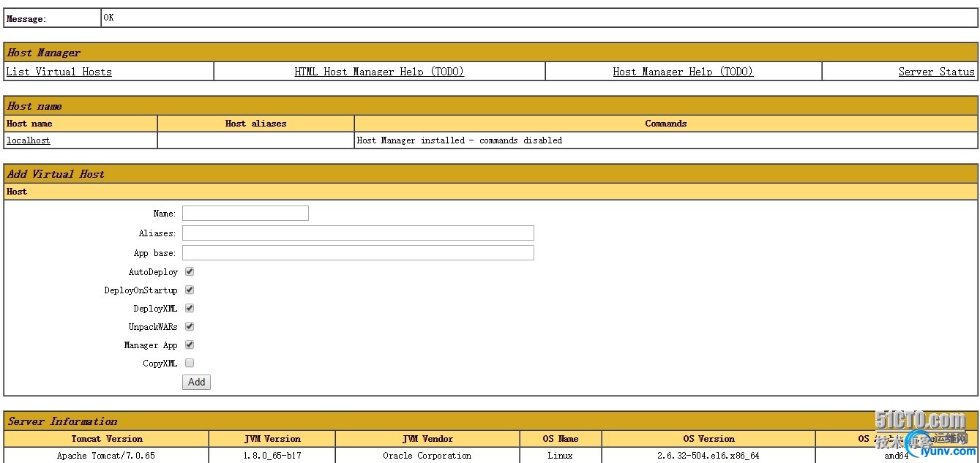Image resolution: width=980 pixels, height=463 pixels.
Task: Click the Add button
Action: pyautogui.click(x=196, y=382)
